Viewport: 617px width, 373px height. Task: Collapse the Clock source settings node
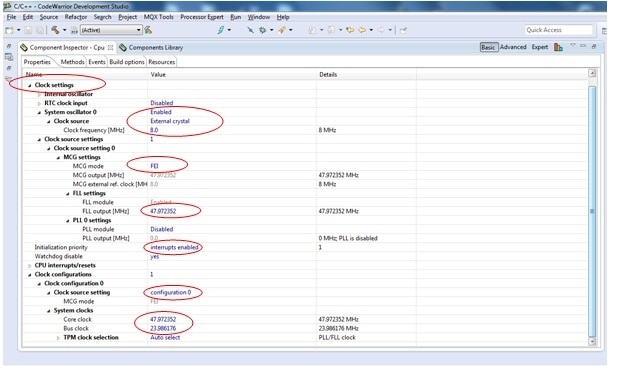pyautogui.click(x=39, y=140)
